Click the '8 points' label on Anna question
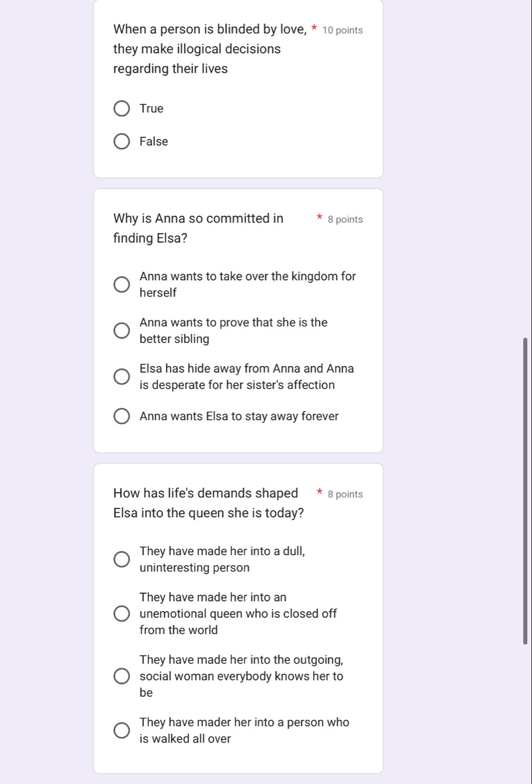Viewport: 532px width, 784px height. 346,219
